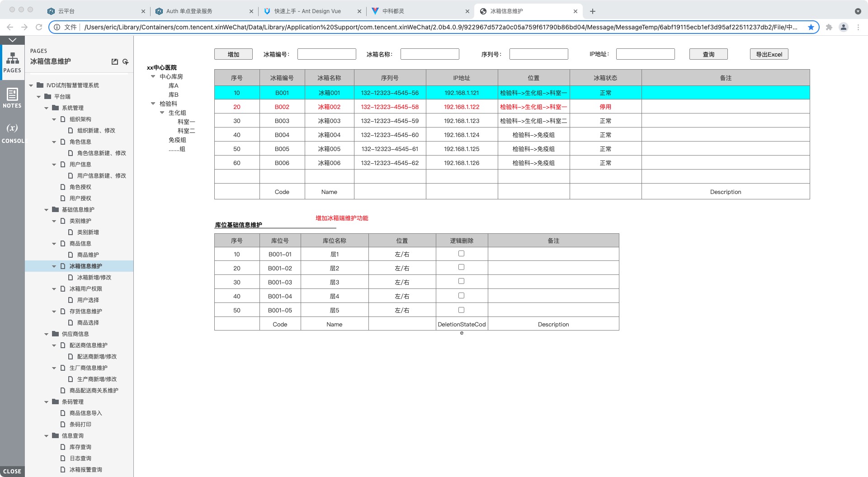
Task: Toggle 逻辑删除 checkbox for B001-05
Action: point(461,310)
